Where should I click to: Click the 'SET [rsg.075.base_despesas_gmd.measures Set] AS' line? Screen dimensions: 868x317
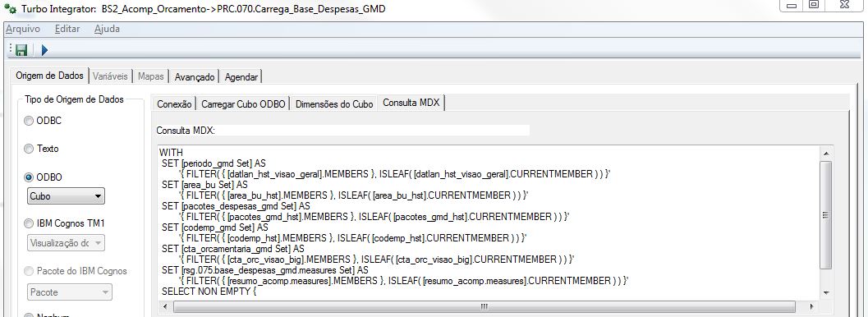coord(265,270)
